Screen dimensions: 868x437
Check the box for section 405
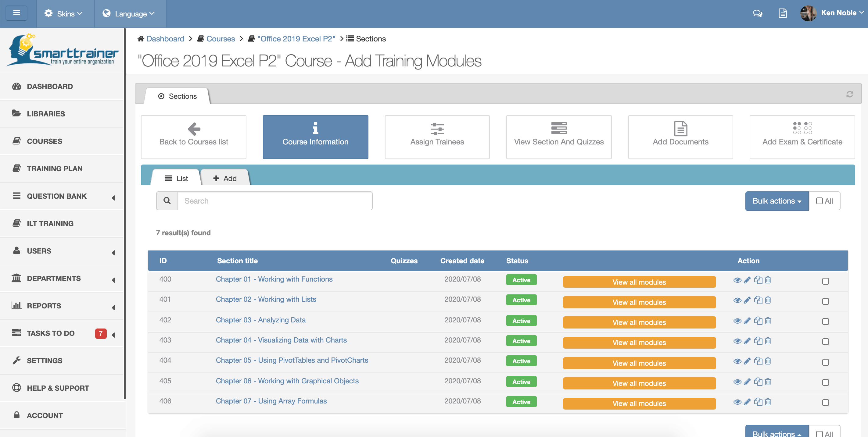point(825,382)
